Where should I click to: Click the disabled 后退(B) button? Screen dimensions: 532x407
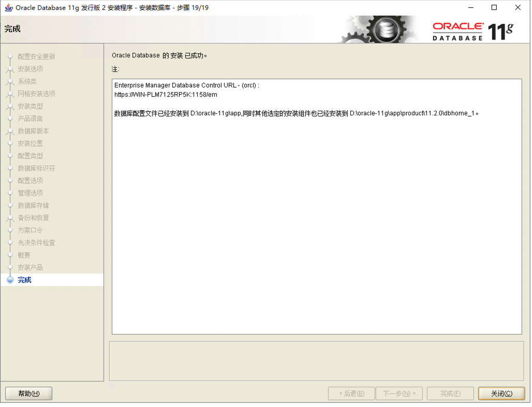tap(351, 394)
